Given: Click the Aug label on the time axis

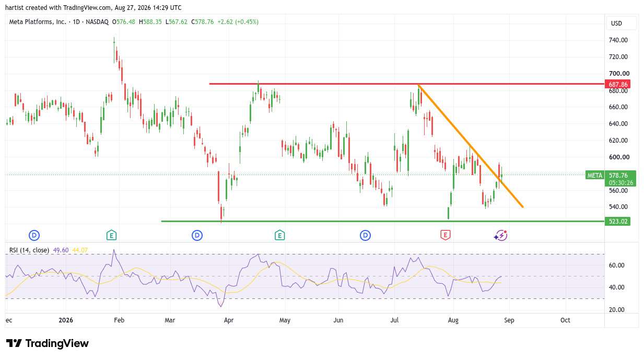Looking at the screenshot, I should pos(453,320).
